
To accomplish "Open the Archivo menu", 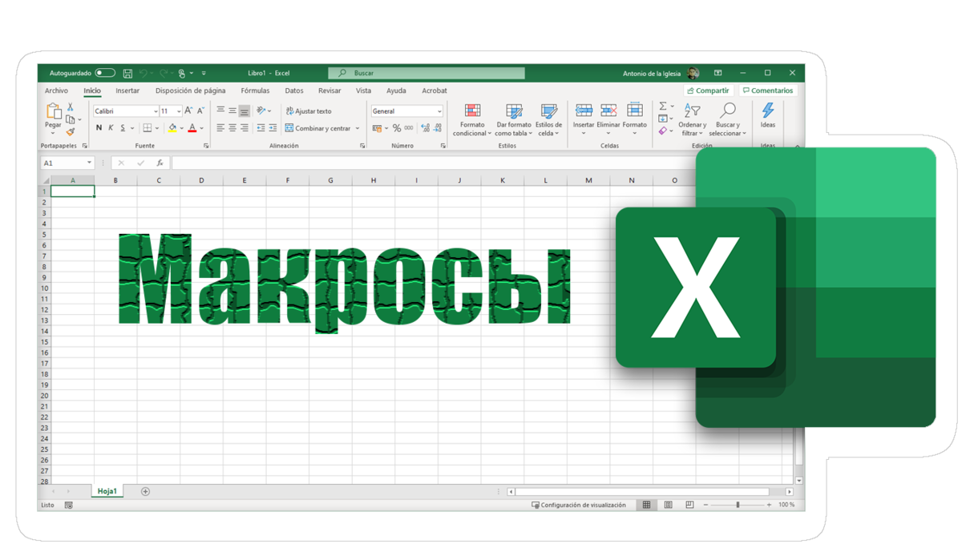I will tap(56, 91).
